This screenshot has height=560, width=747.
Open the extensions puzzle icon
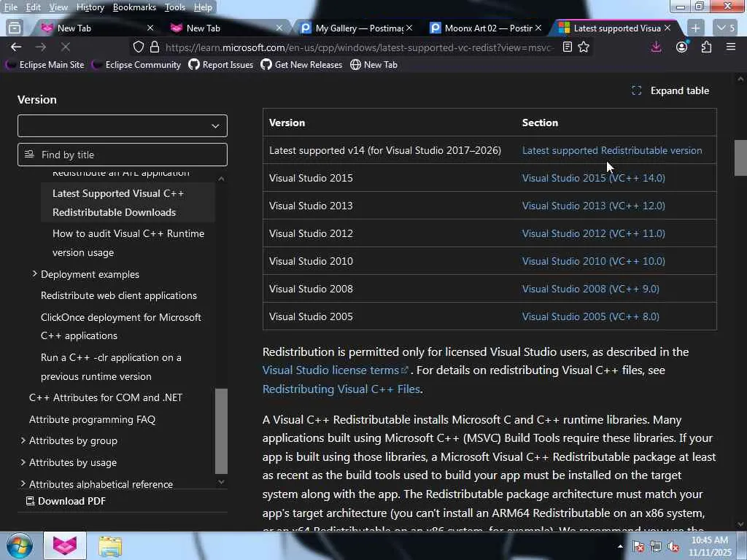pos(706,47)
